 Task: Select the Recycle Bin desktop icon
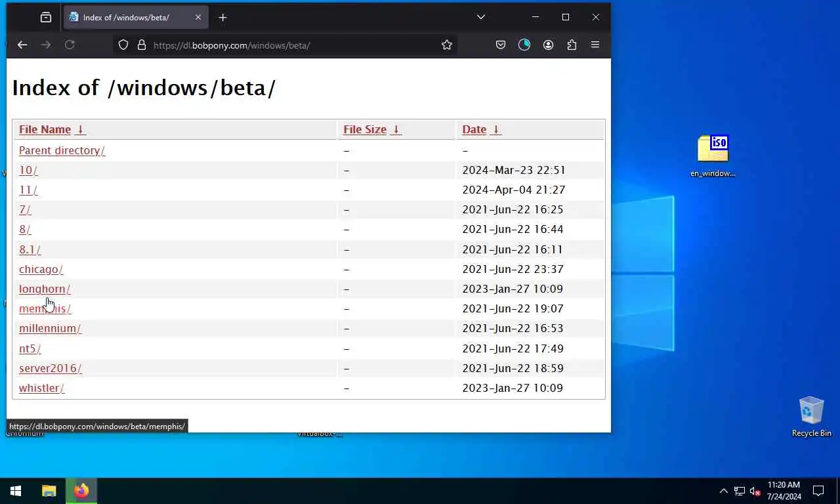pyautogui.click(x=811, y=417)
